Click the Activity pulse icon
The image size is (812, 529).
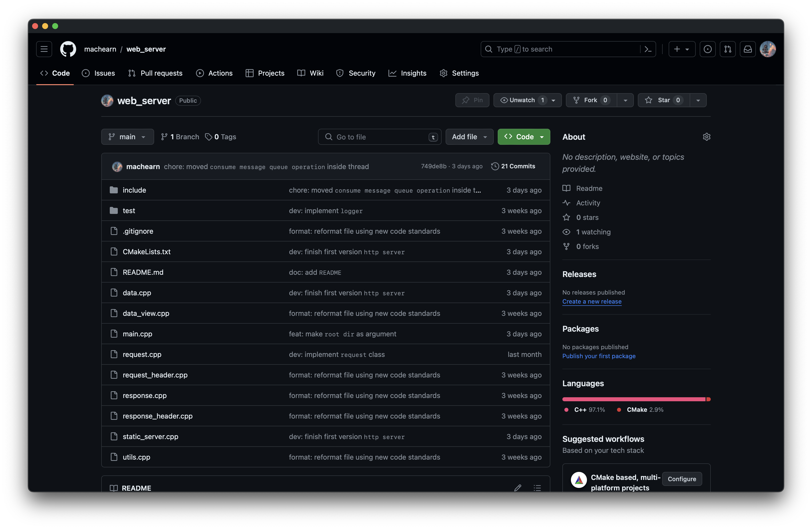(566, 203)
